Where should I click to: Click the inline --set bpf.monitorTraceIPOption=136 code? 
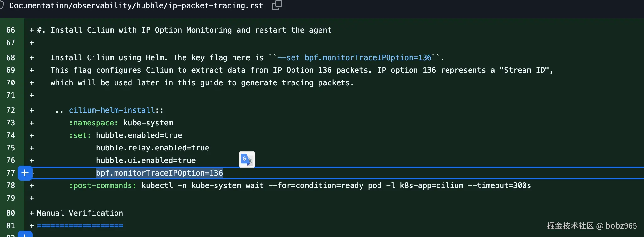pos(354,58)
